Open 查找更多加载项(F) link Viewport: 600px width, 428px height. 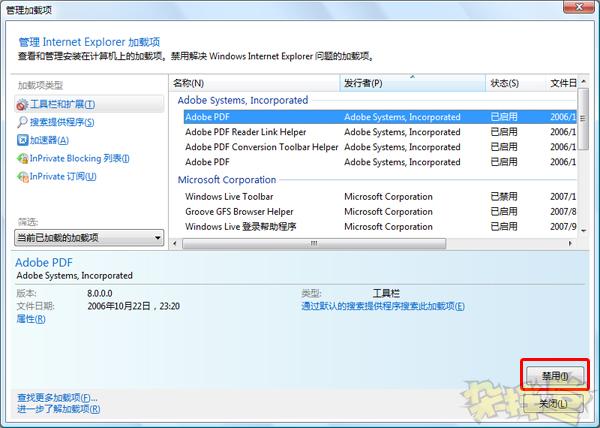pos(57,397)
